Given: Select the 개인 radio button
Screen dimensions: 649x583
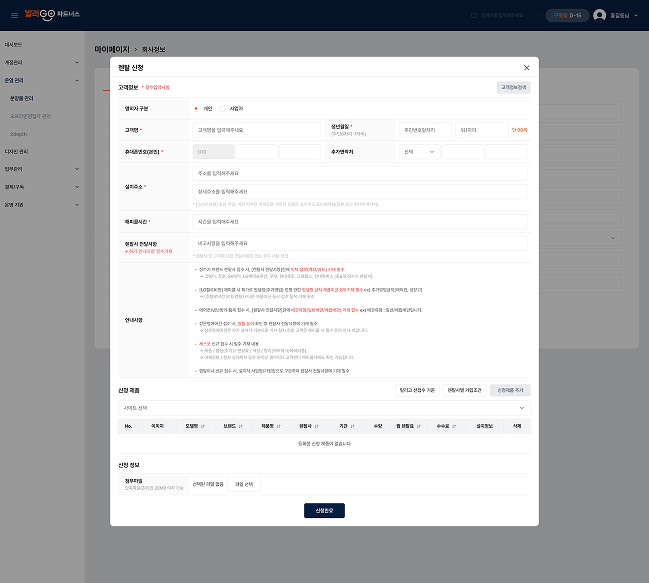Looking at the screenshot, I should click(x=196, y=108).
